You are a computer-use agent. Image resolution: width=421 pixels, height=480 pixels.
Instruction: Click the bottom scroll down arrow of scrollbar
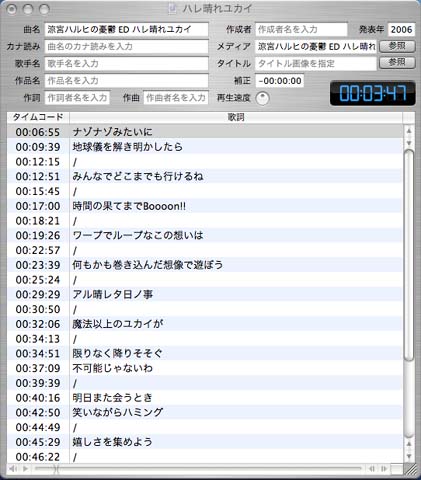pos(409,456)
